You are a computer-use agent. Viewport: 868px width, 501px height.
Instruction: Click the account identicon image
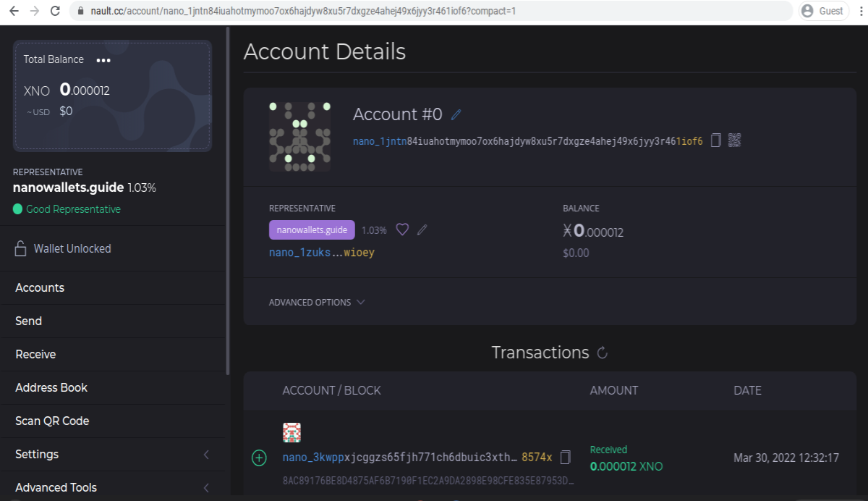[x=300, y=137]
